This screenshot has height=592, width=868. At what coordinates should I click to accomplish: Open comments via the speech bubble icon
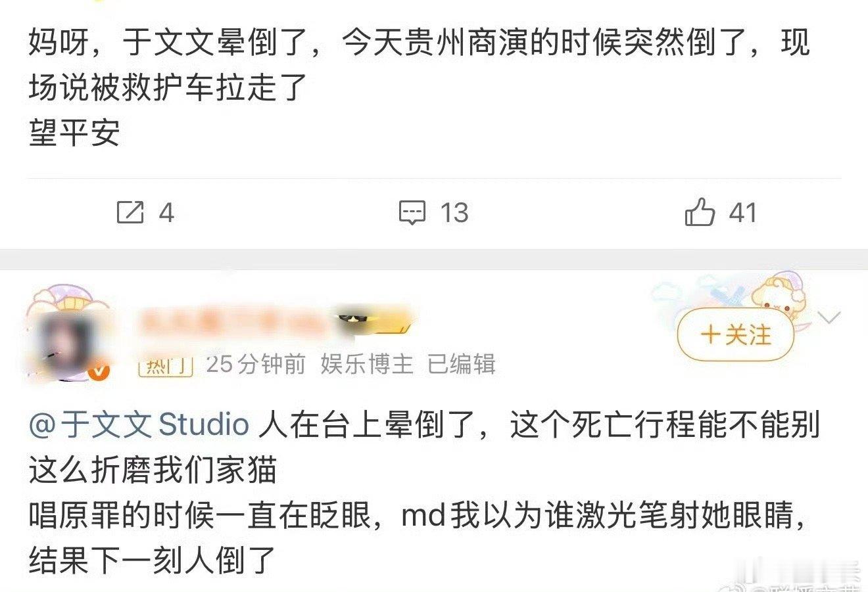click(412, 213)
